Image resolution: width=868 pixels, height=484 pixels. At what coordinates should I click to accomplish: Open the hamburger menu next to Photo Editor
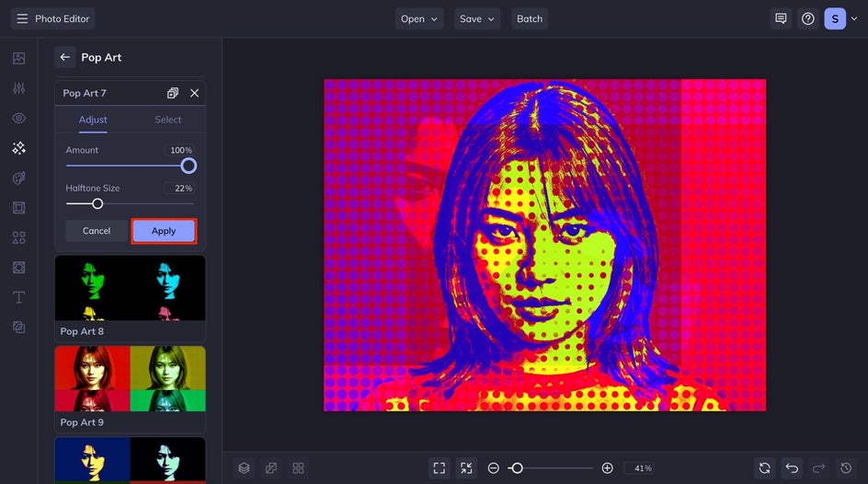click(22, 18)
